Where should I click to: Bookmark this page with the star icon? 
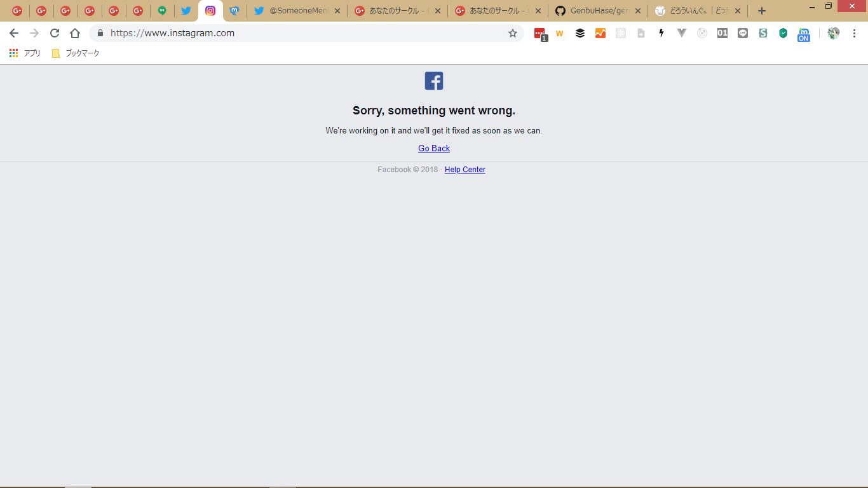(513, 33)
